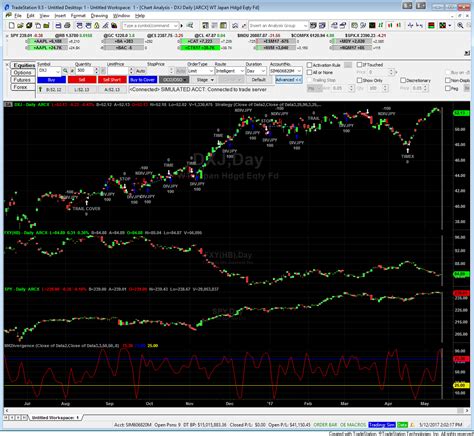This screenshot has height=436, width=474.
Task: Tick the Non-Display checkbox
Action: (447, 80)
